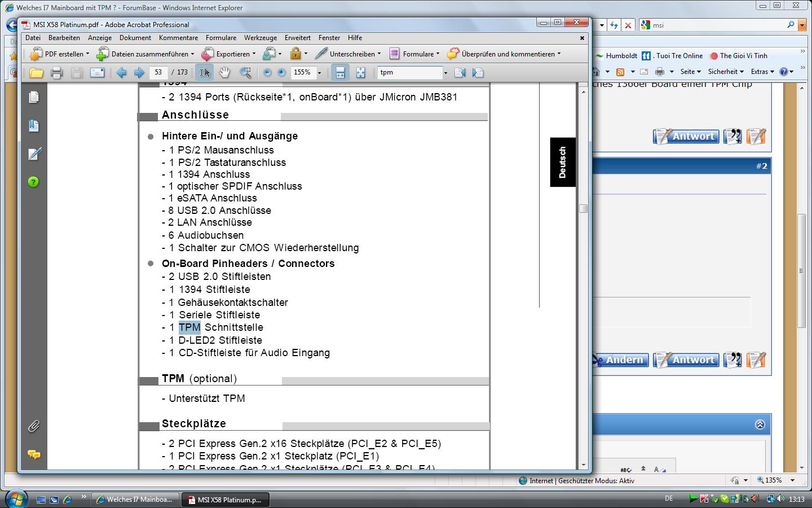The image size is (812, 508).
Task: Expand the Dateien zusammenführen dropdown arrow
Action: (192, 54)
